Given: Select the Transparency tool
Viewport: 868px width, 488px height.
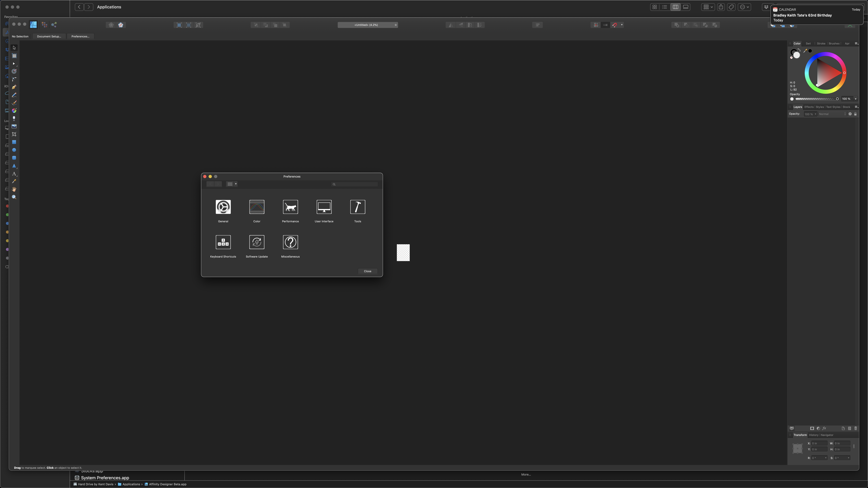Looking at the screenshot, I should 14,119.
